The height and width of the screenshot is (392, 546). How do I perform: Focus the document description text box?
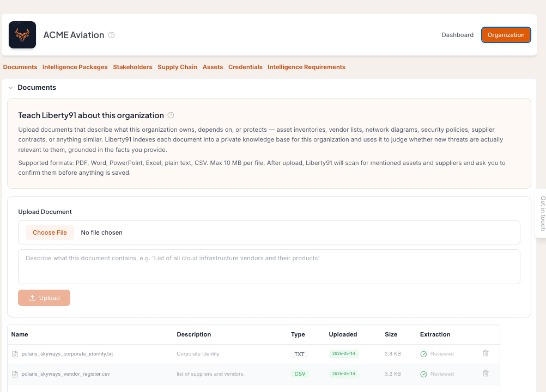click(x=269, y=267)
